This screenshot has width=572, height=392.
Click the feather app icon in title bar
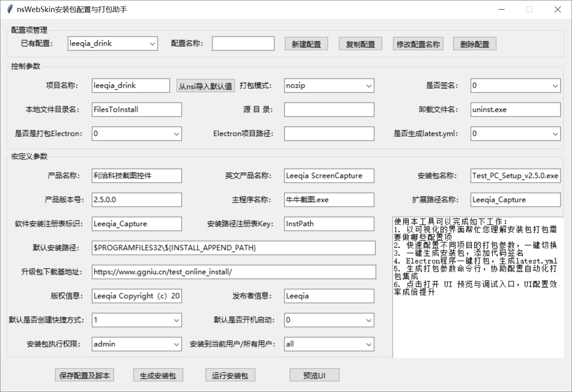pos(10,9)
